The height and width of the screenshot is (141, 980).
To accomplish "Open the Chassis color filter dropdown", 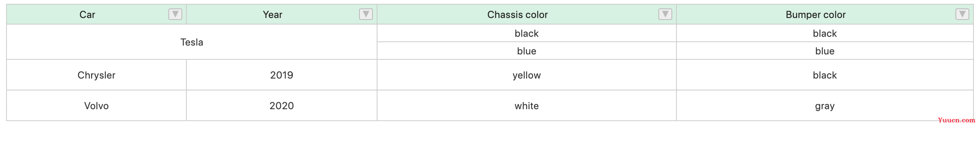I will 665,14.
